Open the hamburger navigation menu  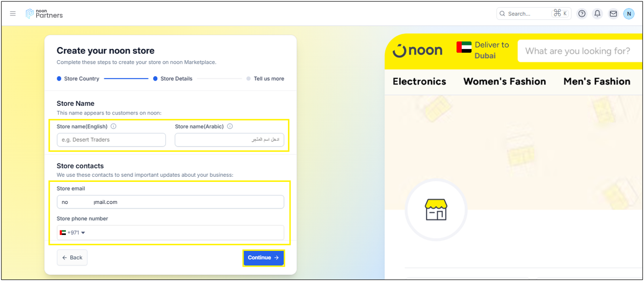pos(13,14)
